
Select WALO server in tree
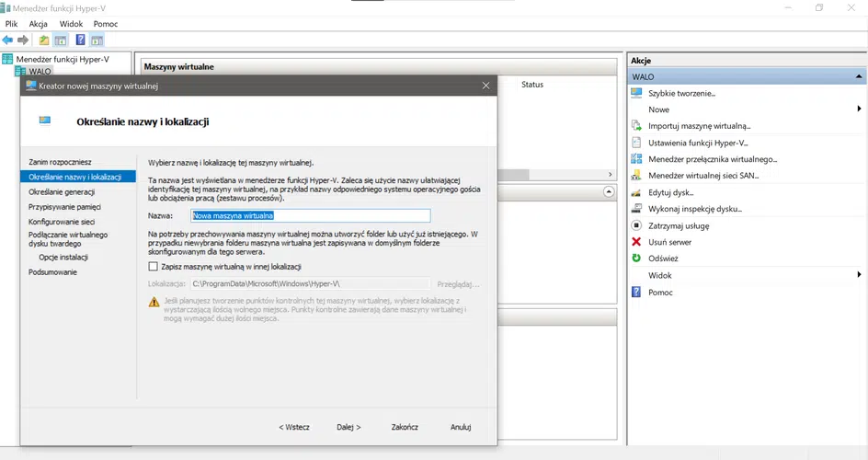pos(40,71)
